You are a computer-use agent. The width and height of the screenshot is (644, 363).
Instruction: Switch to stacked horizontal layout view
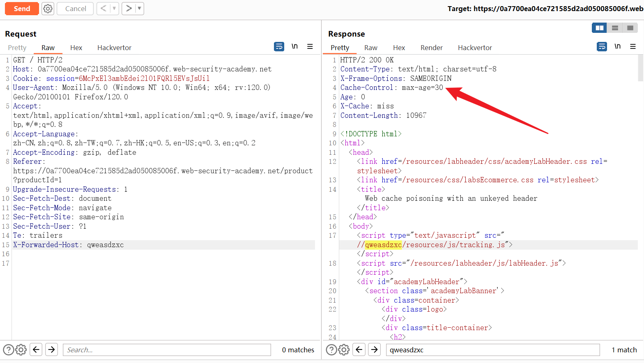tap(615, 28)
